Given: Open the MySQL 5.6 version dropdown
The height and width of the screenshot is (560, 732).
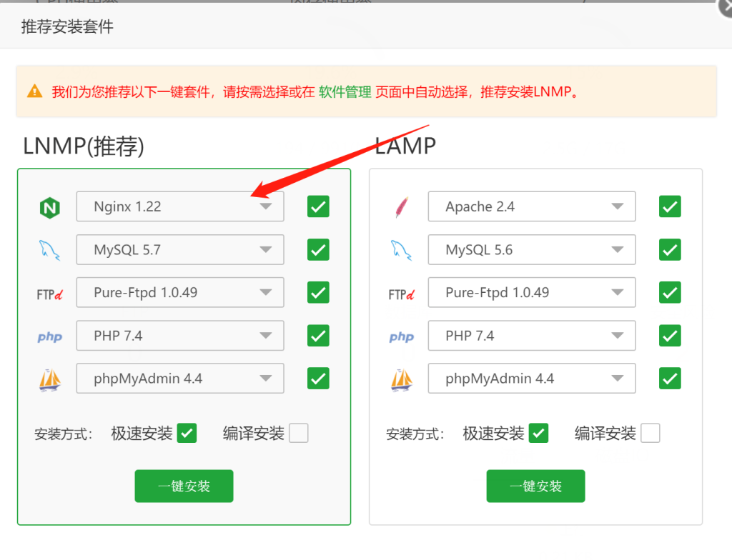Looking at the screenshot, I should [532, 250].
